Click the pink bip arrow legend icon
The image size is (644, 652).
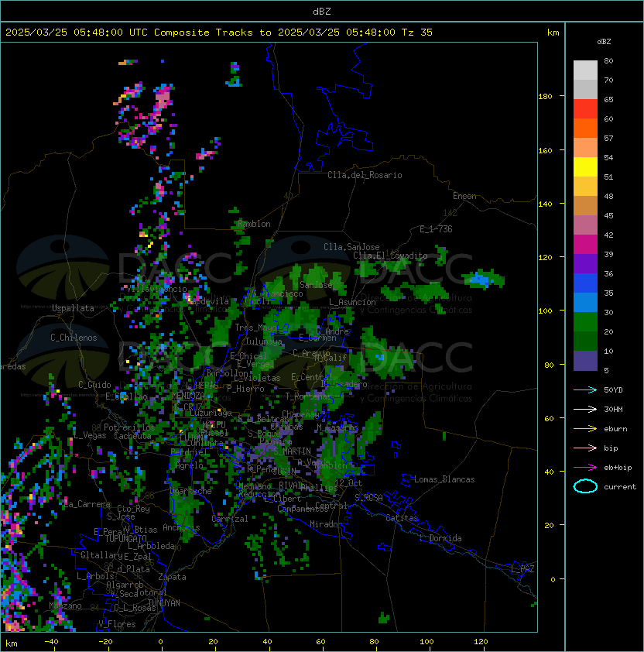click(585, 448)
